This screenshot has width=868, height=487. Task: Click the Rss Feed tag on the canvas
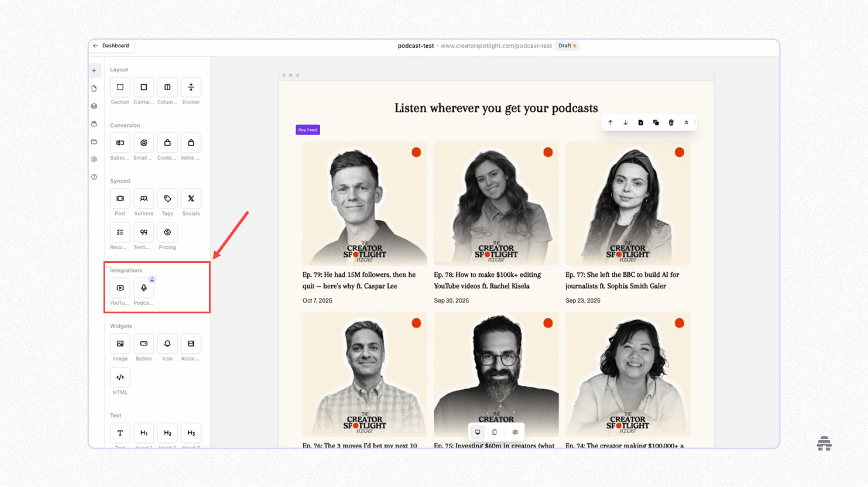(308, 129)
